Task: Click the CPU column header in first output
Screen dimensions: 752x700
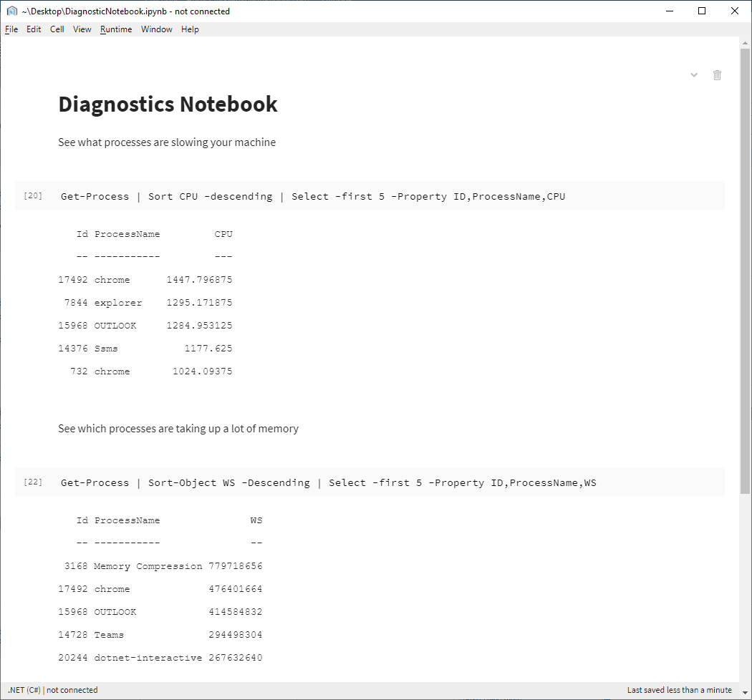Action: coord(223,234)
